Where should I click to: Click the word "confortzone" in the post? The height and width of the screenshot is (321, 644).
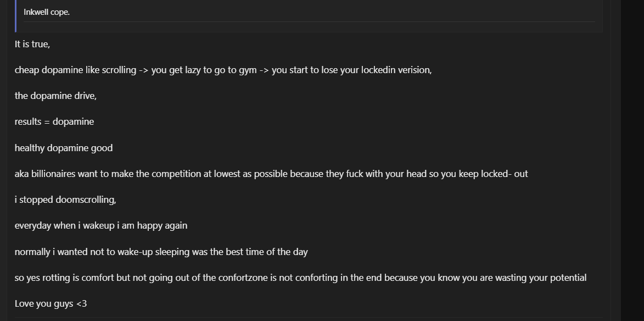[243, 278]
